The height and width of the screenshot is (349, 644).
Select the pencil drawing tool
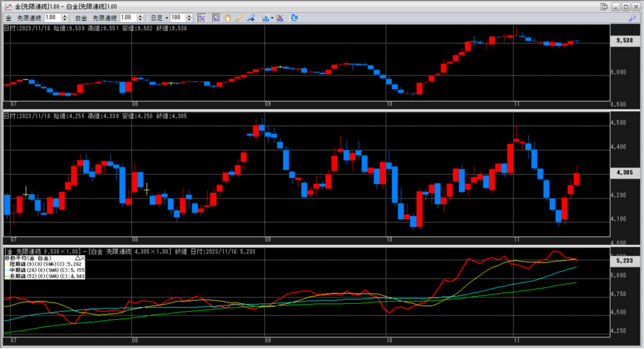point(238,18)
